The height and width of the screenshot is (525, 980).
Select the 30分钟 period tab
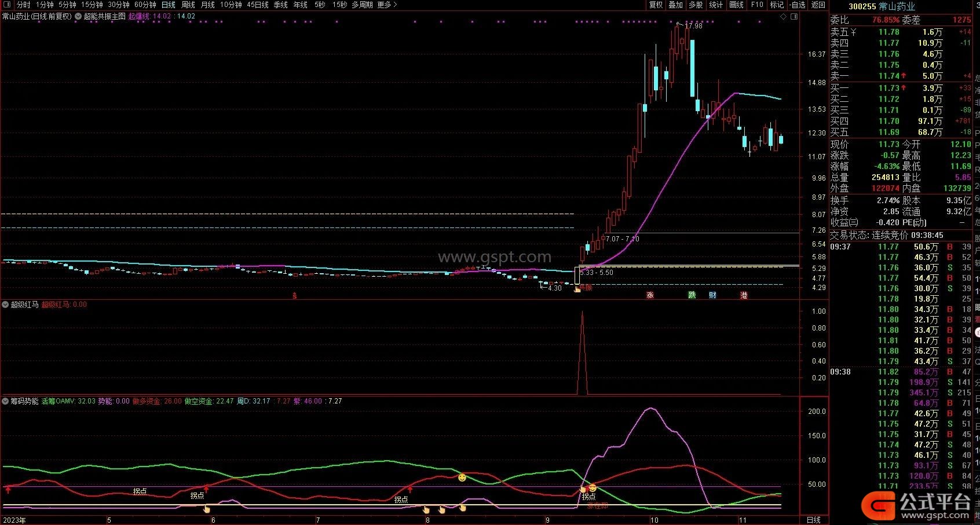119,5
